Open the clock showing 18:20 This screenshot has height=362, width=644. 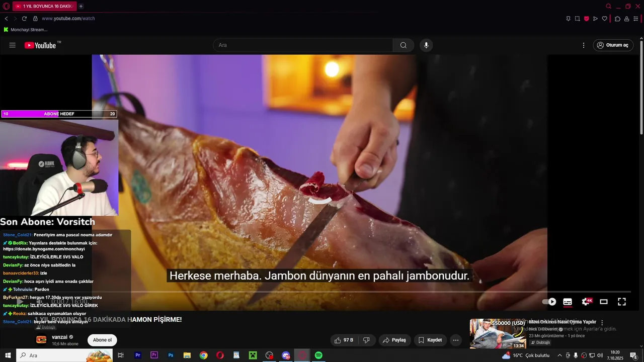(615, 355)
